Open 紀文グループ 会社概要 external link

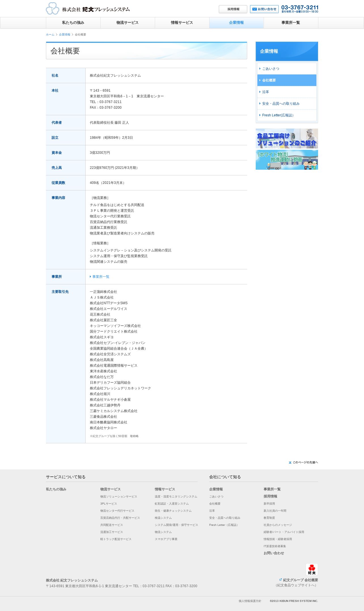pos(300,580)
